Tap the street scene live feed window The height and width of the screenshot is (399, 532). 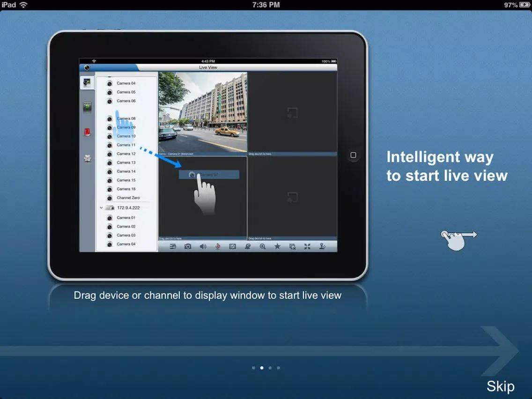coord(203,112)
